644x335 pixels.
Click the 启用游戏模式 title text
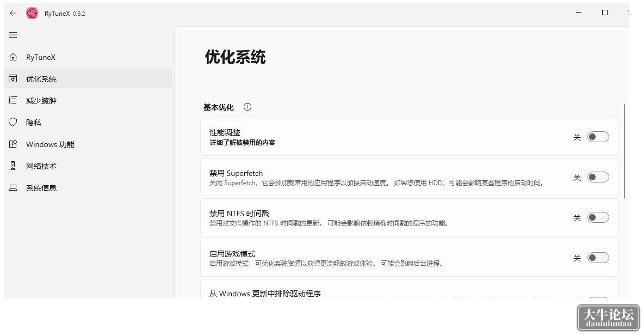click(x=232, y=254)
